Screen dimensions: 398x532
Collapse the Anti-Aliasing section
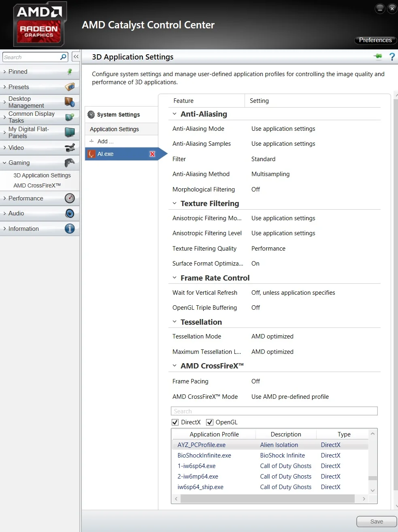pyautogui.click(x=175, y=114)
